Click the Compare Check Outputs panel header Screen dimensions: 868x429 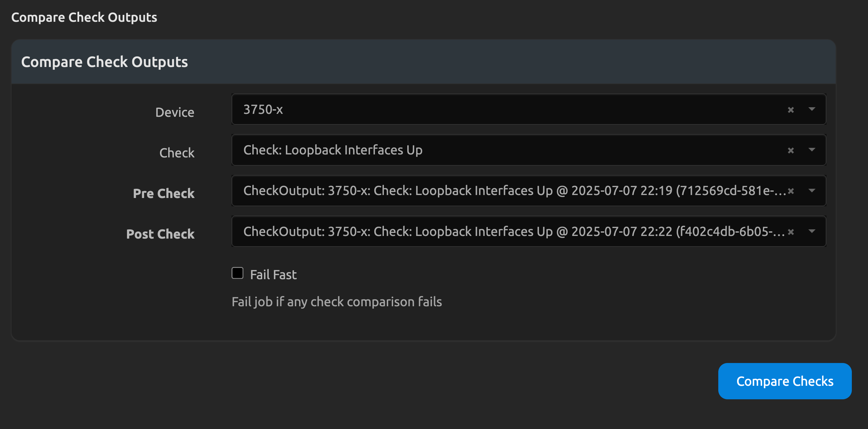(x=105, y=62)
